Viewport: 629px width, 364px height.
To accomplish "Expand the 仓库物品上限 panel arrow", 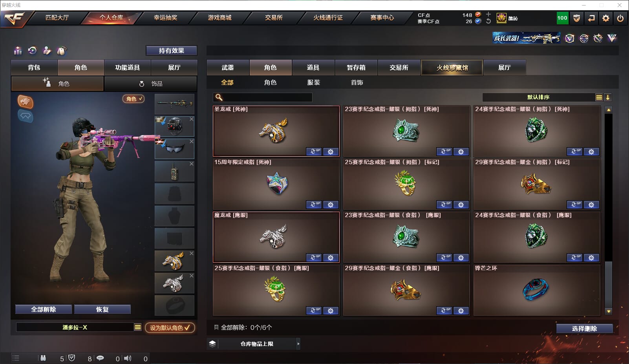I will pos(298,344).
